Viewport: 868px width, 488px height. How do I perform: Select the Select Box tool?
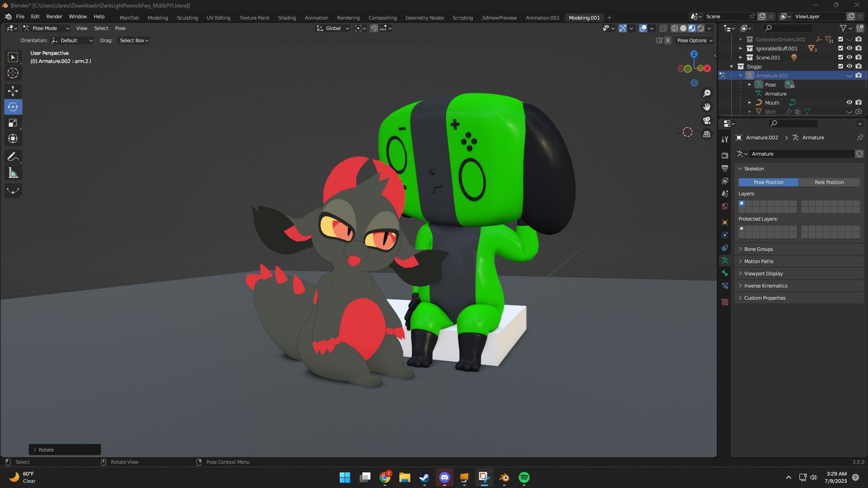tap(13, 57)
